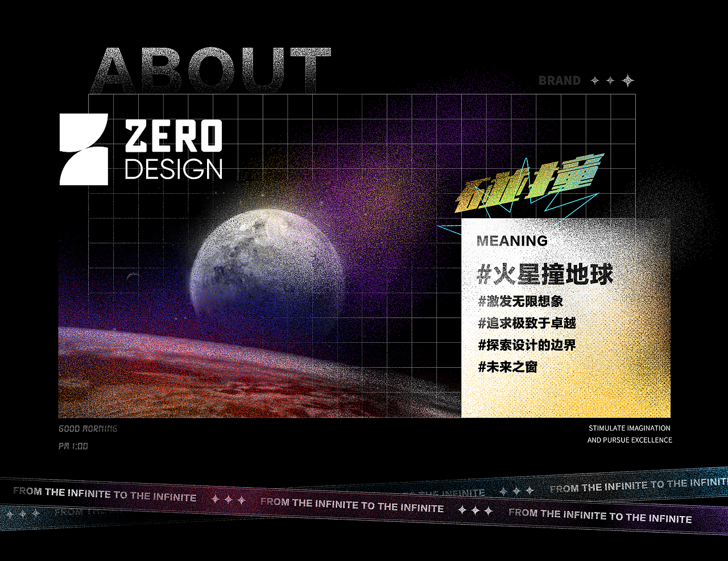The height and width of the screenshot is (561, 728).
Task: Click the gradient 碰撞 stylized title
Action: 530,183
